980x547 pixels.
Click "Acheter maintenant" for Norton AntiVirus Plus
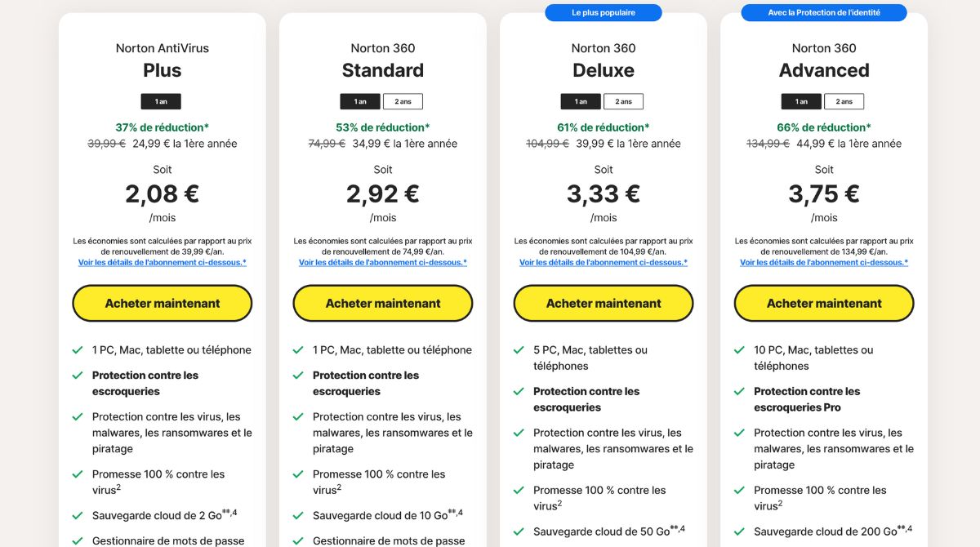(162, 303)
